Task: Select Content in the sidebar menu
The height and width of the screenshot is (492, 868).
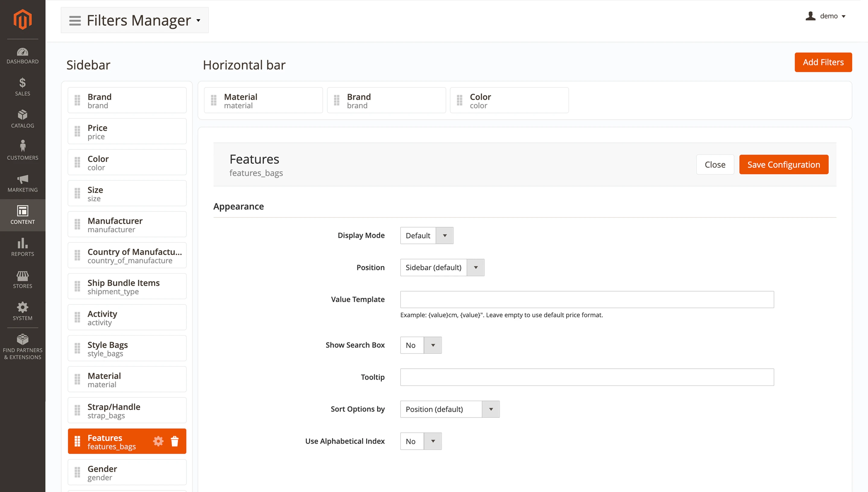Action: (x=22, y=214)
